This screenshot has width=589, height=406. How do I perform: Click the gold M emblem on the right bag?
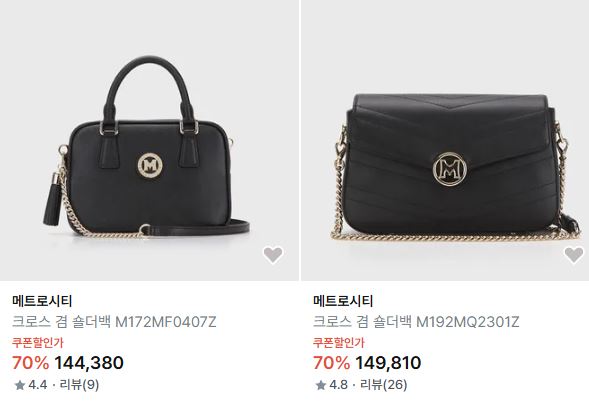tap(450, 169)
